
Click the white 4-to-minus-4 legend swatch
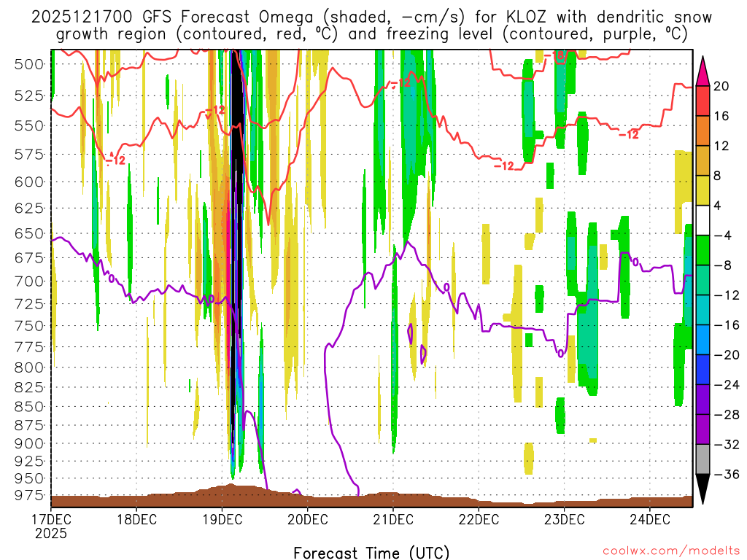coord(703,220)
